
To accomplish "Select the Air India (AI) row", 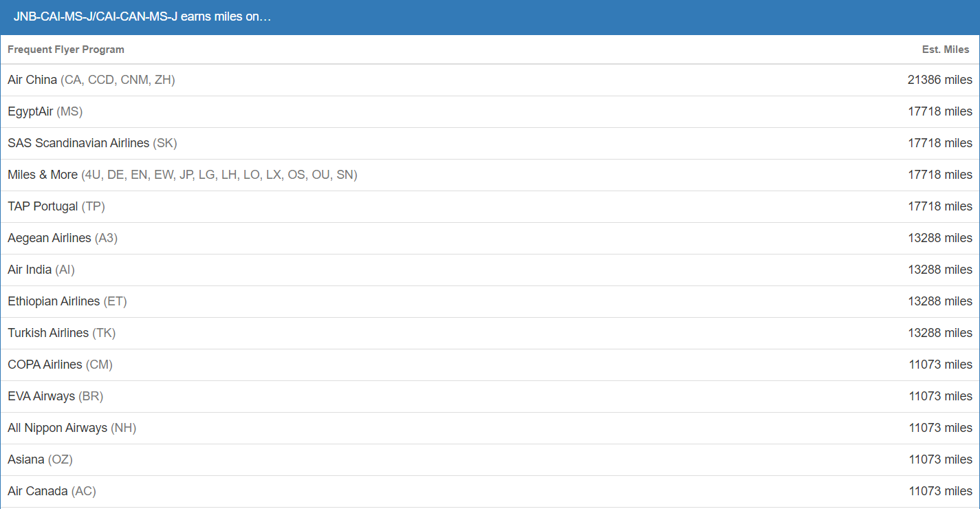I will pos(41,270).
